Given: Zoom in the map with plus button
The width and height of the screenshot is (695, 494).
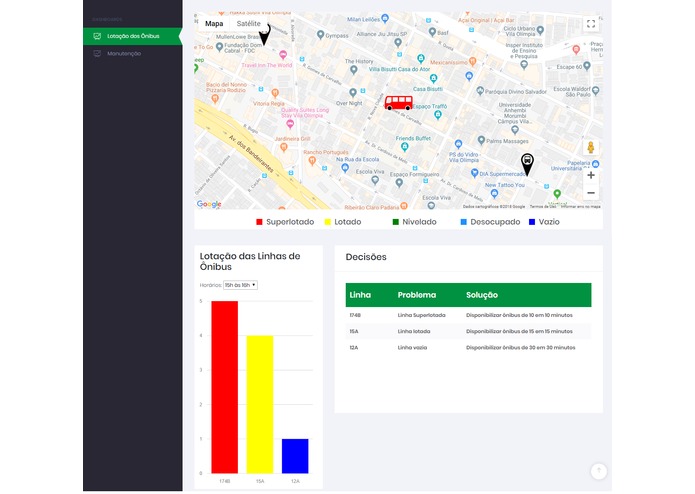Looking at the screenshot, I should coord(591,175).
